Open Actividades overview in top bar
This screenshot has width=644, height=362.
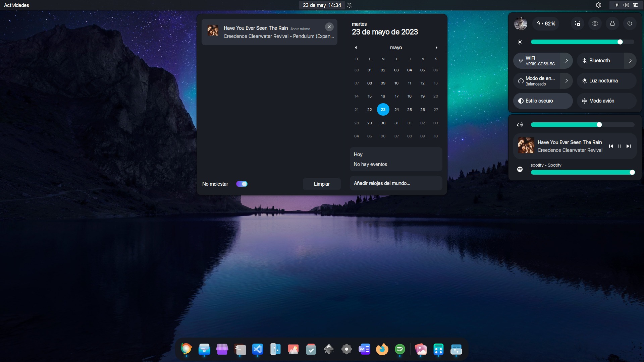(x=16, y=5)
